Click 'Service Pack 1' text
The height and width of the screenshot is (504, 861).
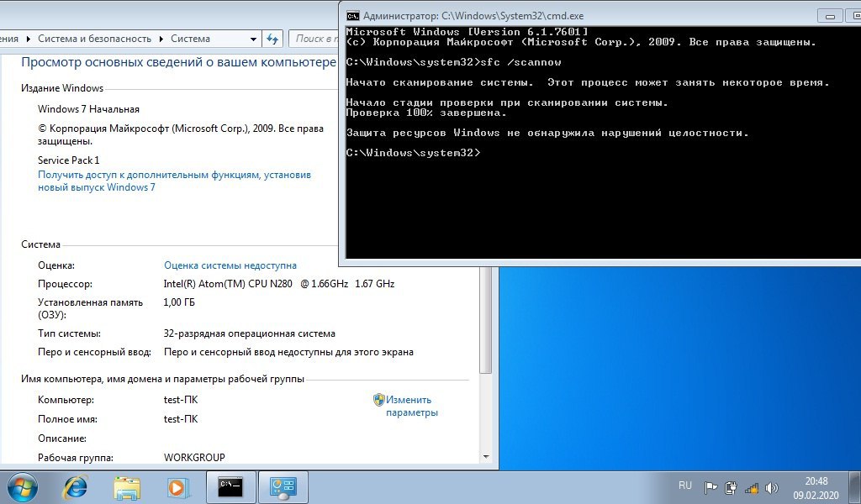(69, 160)
